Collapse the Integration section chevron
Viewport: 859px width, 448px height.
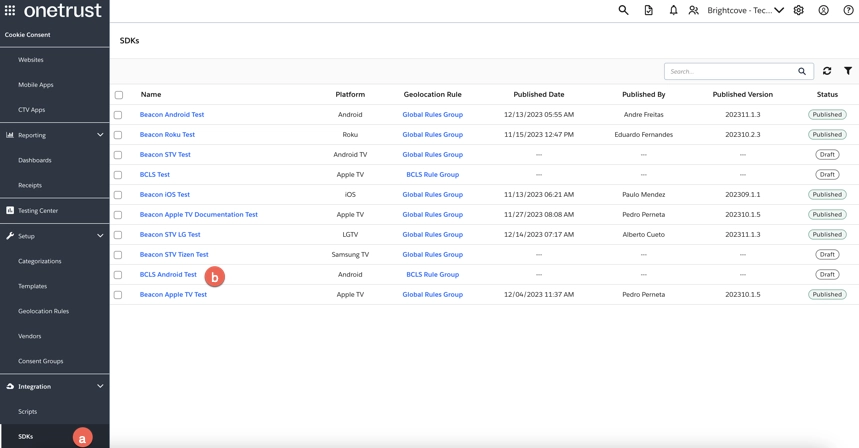100,386
